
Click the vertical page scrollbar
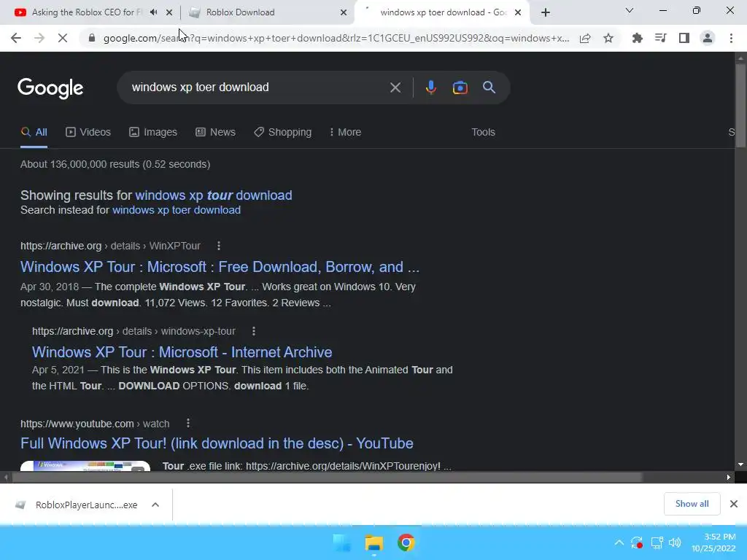740,105
